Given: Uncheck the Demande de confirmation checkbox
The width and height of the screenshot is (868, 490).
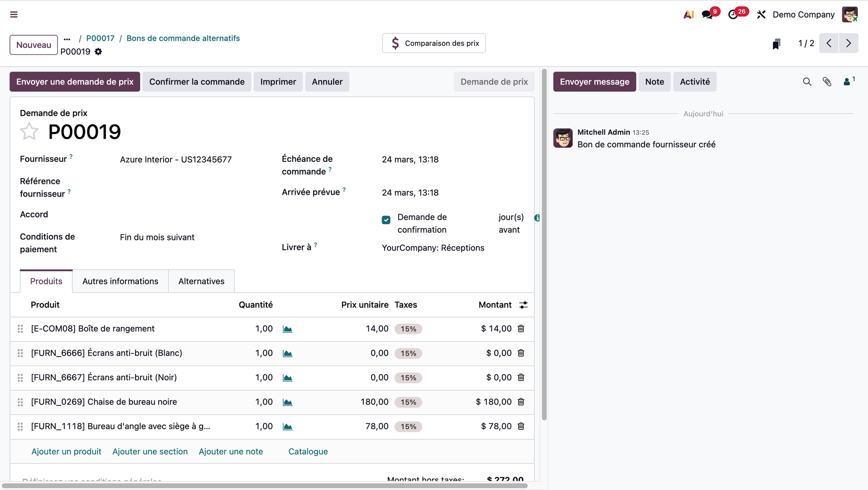Looking at the screenshot, I should (386, 220).
